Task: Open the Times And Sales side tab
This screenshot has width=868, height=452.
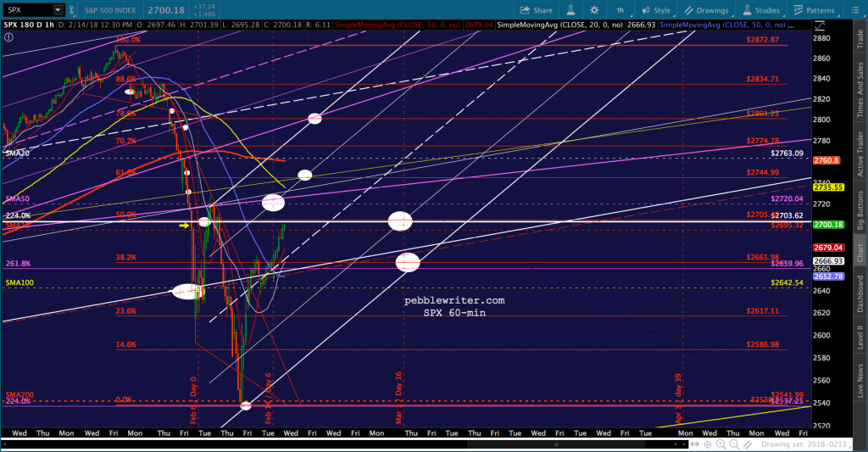Action: 860,90
